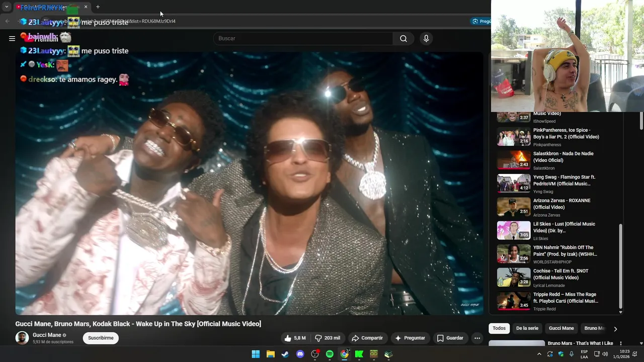Open the Windows Security tray icon
Image resolution: width=644 pixels, height=362 pixels.
point(561,354)
